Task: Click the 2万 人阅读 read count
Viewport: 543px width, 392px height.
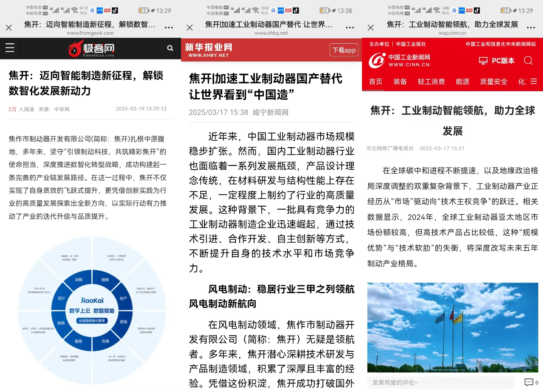Action: pyautogui.click(x=21, y=109)
